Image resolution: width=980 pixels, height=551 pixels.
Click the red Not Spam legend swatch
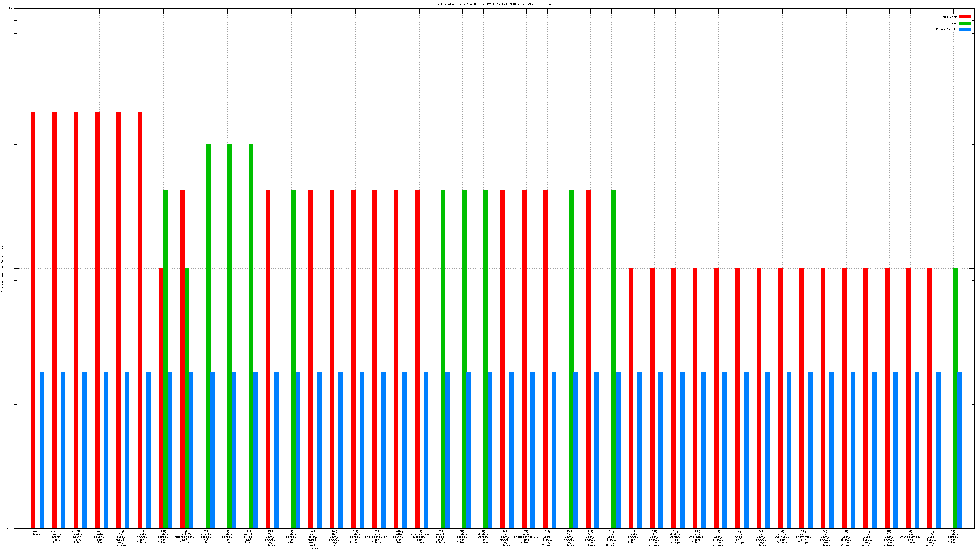coord(964,17)
